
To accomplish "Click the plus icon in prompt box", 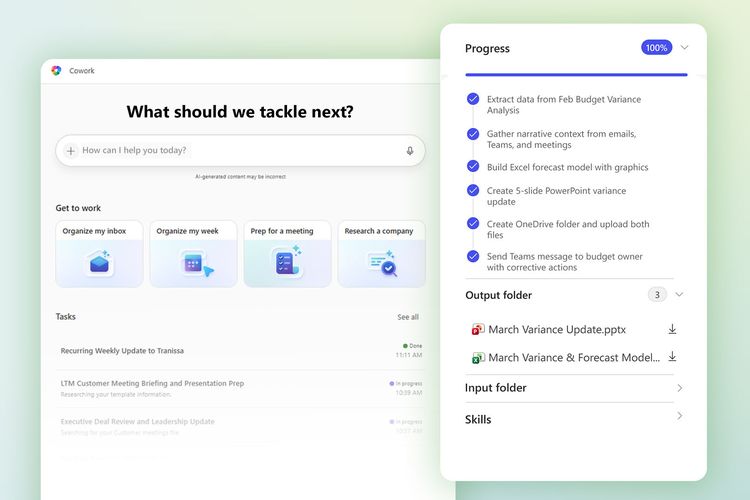I will [x=71, y=151].
